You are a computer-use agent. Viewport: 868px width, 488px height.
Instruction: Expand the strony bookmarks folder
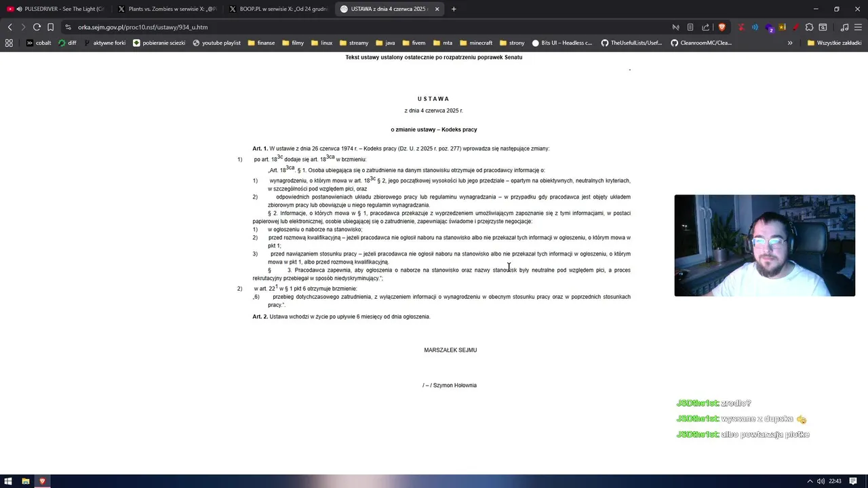[511, 43]
